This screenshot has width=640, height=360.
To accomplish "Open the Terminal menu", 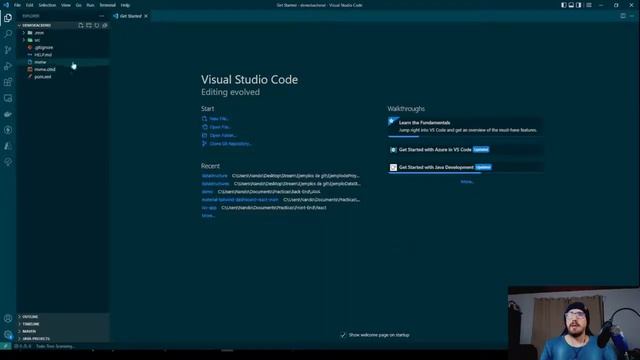I will click(107, 5).
